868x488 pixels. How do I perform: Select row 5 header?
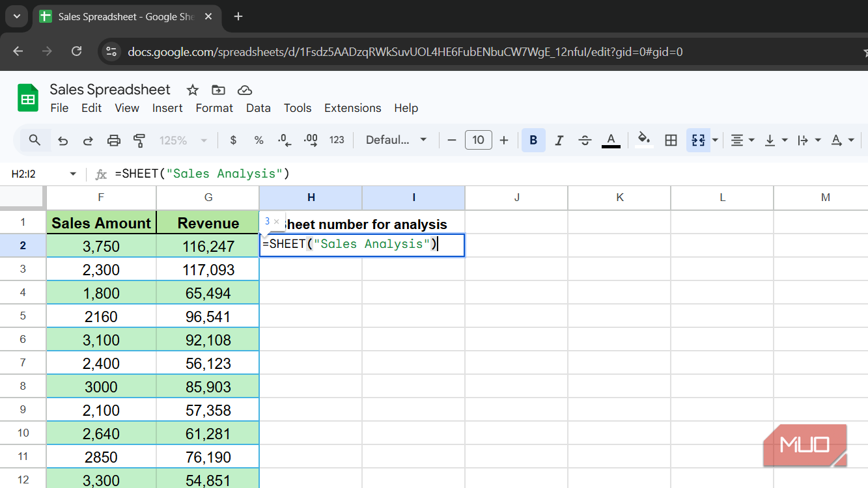pyautogui.click(x=23, y=316)
